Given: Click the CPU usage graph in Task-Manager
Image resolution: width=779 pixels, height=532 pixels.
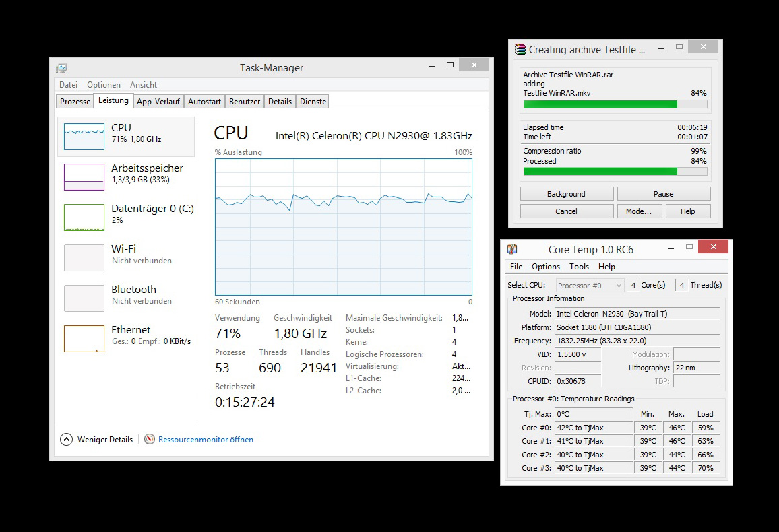Looking at the screenshot, I should [343, 227].
